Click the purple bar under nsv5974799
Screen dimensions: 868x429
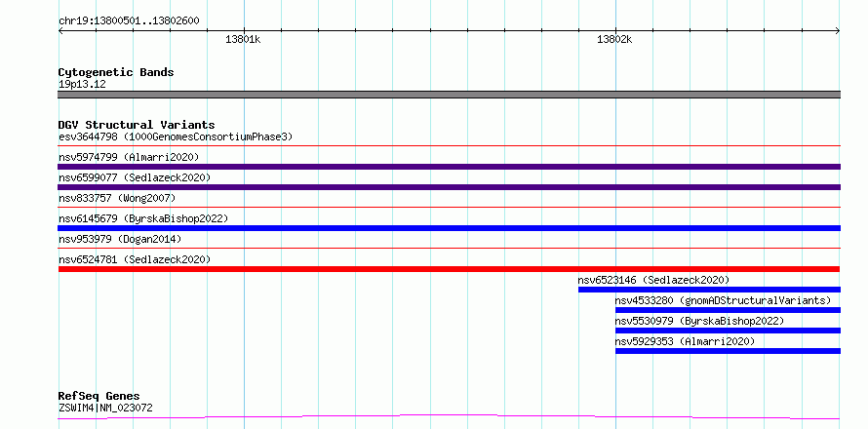(449, 167)
